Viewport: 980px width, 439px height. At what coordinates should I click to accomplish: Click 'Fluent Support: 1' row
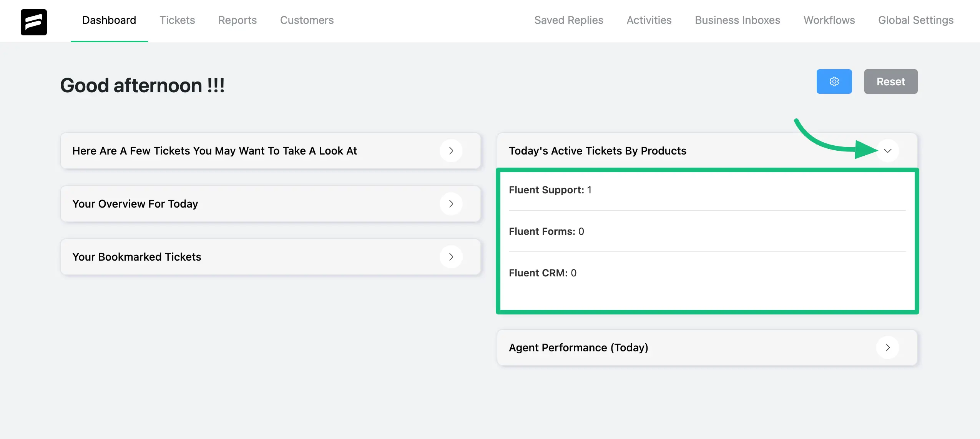click(x=707, y=190)
